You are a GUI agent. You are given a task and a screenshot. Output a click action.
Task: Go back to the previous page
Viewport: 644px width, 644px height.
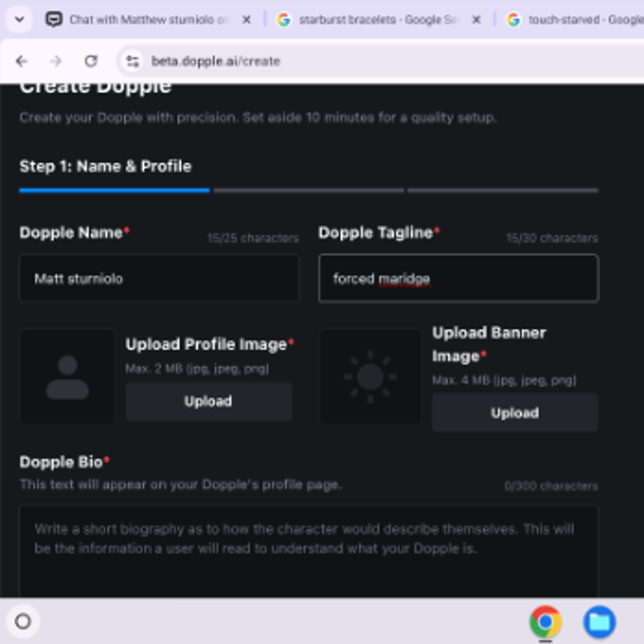point(21,61)
